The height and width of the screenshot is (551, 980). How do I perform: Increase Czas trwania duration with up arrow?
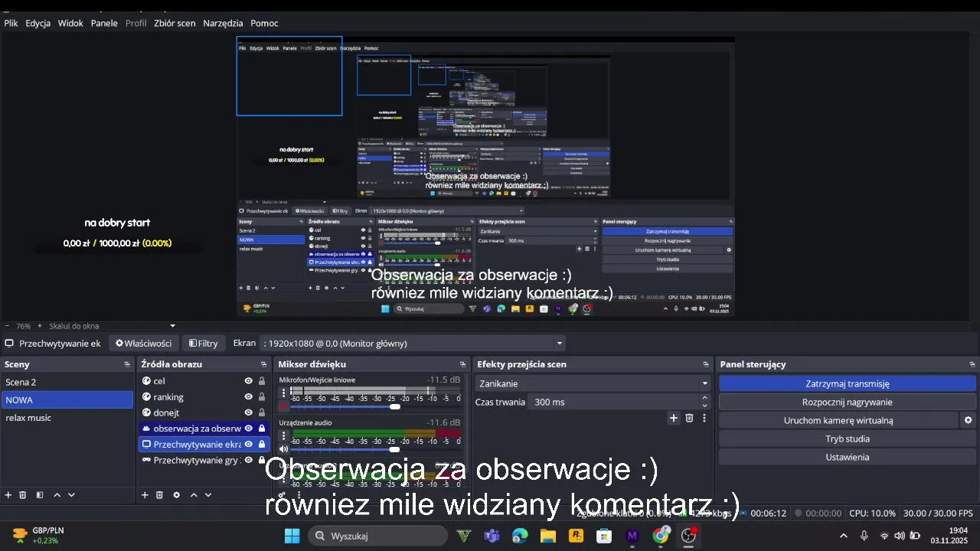point(704,398)
